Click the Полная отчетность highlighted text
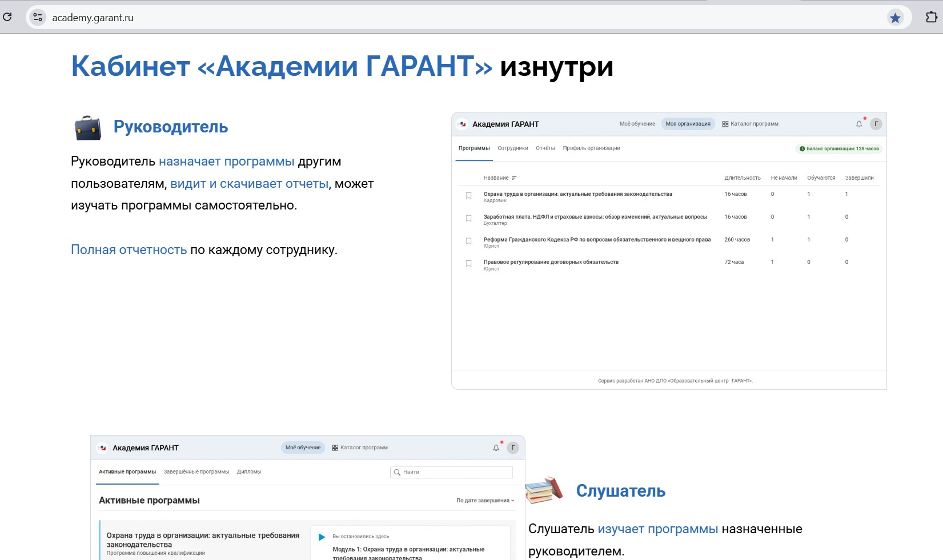This screenshot has height=560, width=943. pyautogui.click(x=129, y=250)
